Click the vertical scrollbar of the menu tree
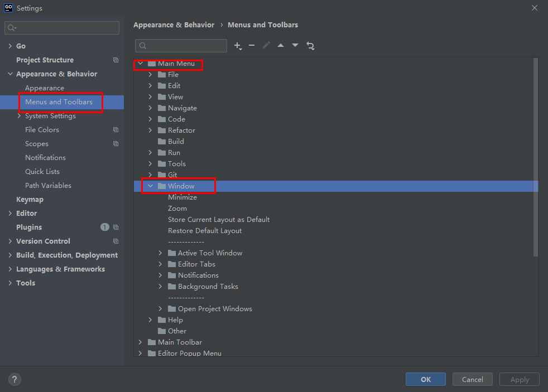The image size is (548, 392). coord(535,157)
